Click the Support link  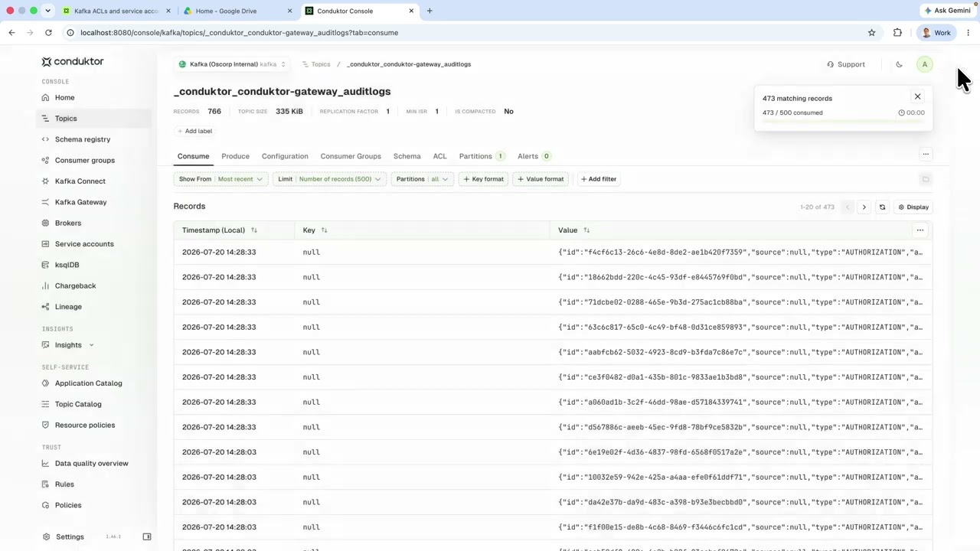[846, 64]
